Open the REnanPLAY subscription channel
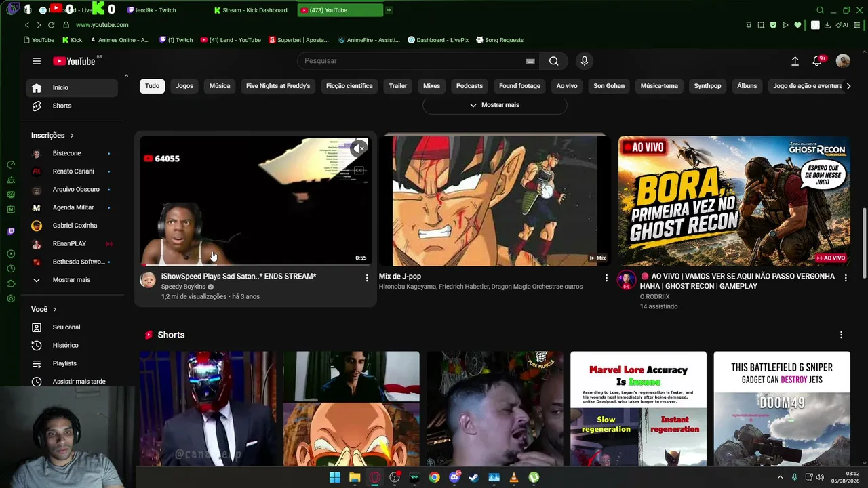This screenshot has width=868, height=488. click(x=72, y=244)
